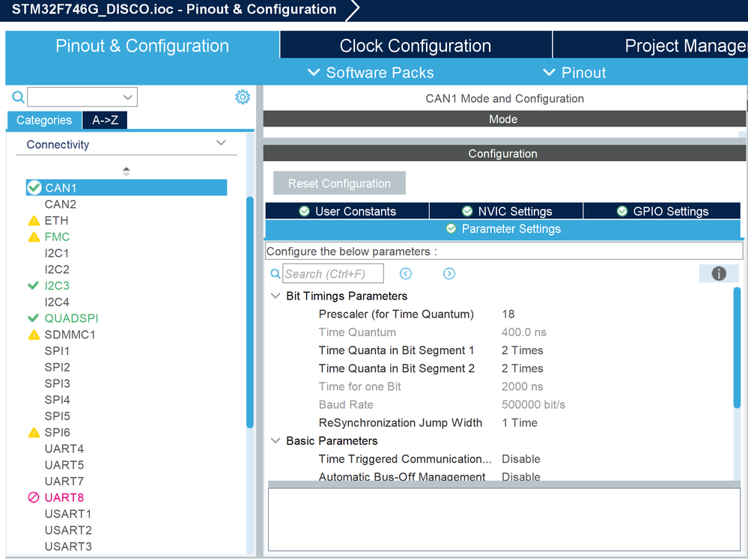This screenshot has width=748, height=560.
Task: Show parameter info with the i icon
Action: (x=718, y=273)
